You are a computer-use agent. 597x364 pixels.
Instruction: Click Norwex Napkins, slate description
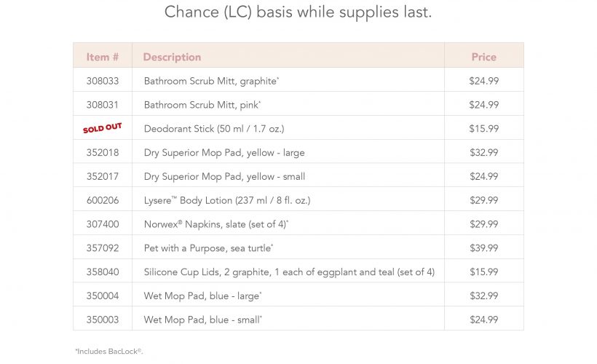coord(216,224)
